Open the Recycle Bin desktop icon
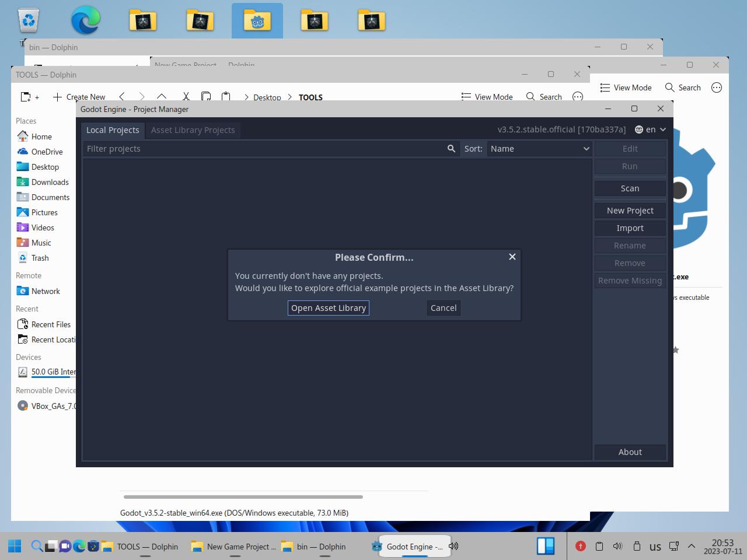Screen dimensions: 747x560 click(28, 20)
